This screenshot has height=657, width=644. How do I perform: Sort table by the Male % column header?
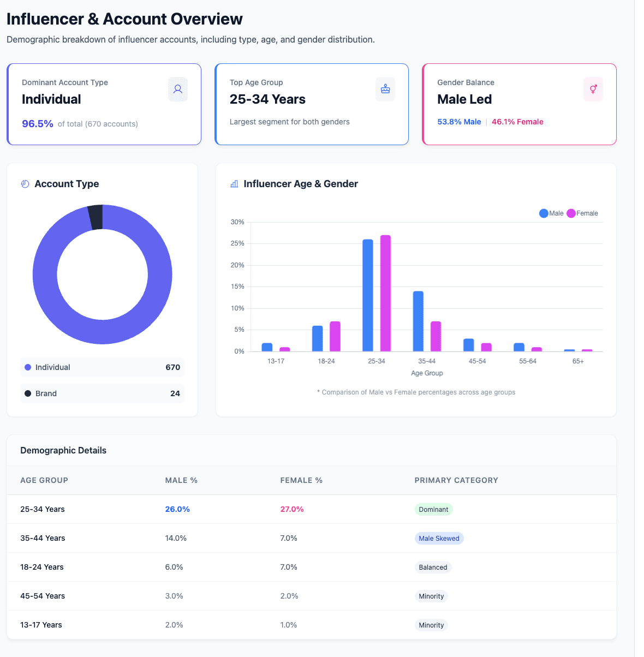pos(181,480)
